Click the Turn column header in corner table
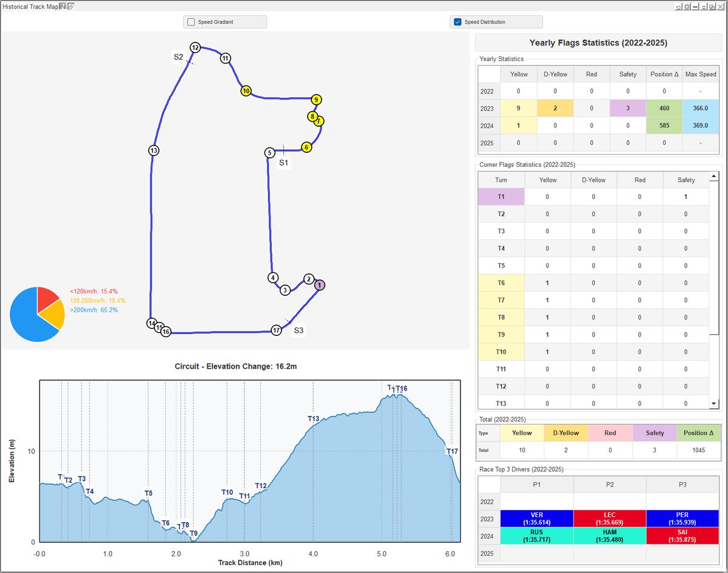Viewport: 728px width, 573px height. coord(501,180)
